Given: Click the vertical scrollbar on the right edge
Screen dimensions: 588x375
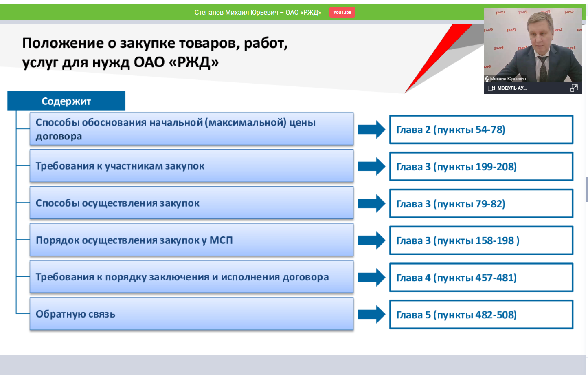Looking at the screenshot, I should (x=586, y=190).
